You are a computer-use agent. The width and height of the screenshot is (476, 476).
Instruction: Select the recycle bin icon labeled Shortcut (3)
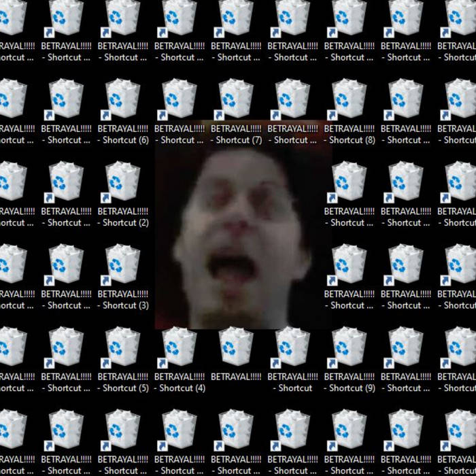(x=122, y=264)
